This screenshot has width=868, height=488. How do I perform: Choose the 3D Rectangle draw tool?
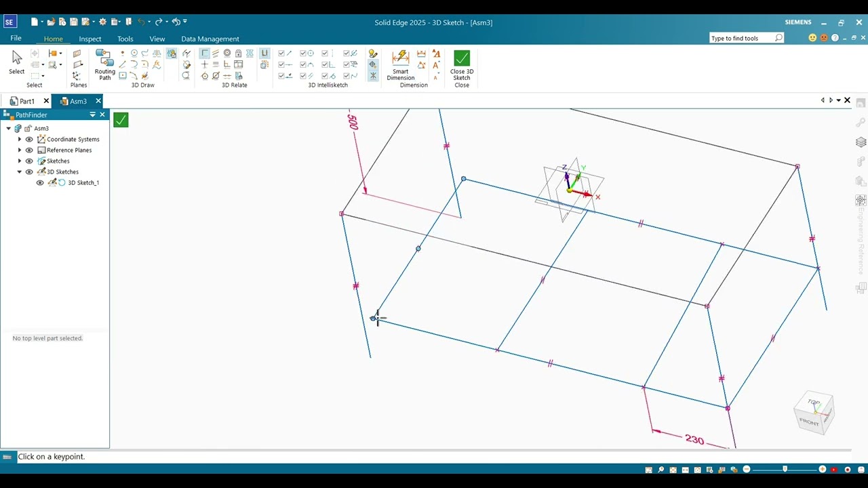[122, 76]
